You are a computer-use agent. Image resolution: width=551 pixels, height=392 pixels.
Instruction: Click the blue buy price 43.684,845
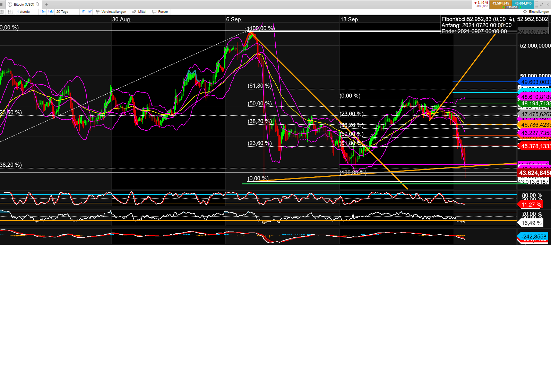tap(523, 3)
